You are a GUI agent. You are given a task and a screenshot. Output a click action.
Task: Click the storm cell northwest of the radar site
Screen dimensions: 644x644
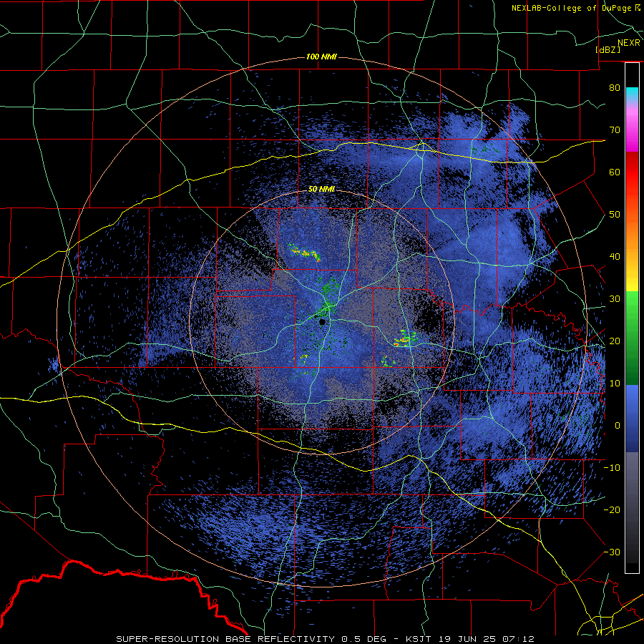coord(304,253)
